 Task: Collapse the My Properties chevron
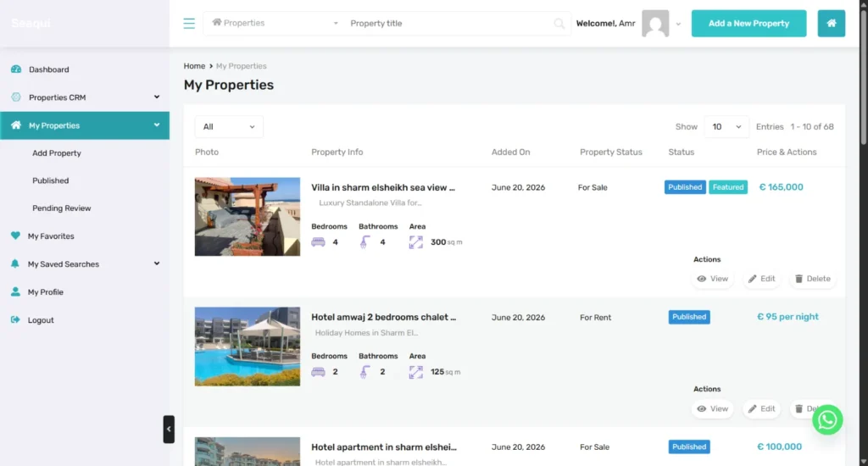click(157, 125)
